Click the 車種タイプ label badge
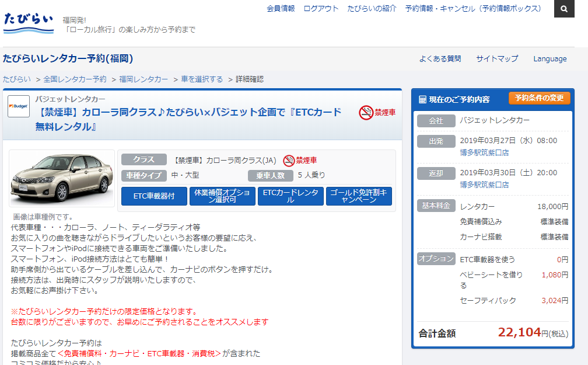This screenshot has width=588, height=365. click(x=144, y=175)
